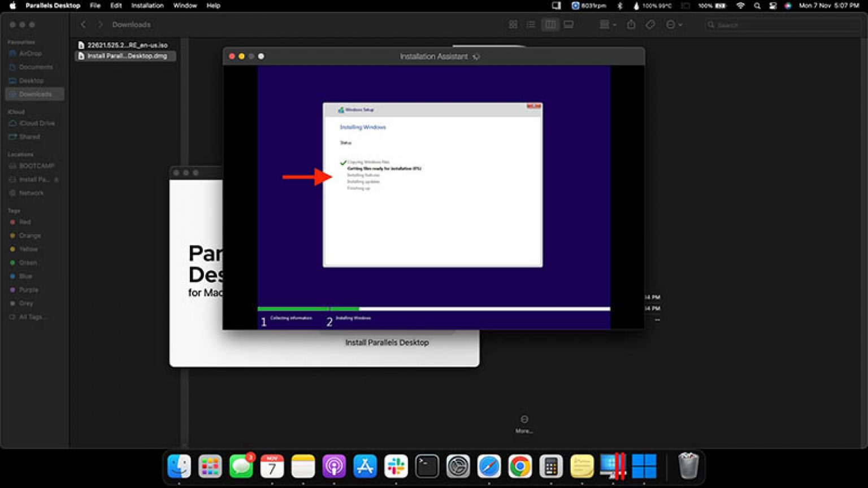Screen dimensions: 868x488
Task: Open the Window menu in the menu bar
Action: (185, 6)
